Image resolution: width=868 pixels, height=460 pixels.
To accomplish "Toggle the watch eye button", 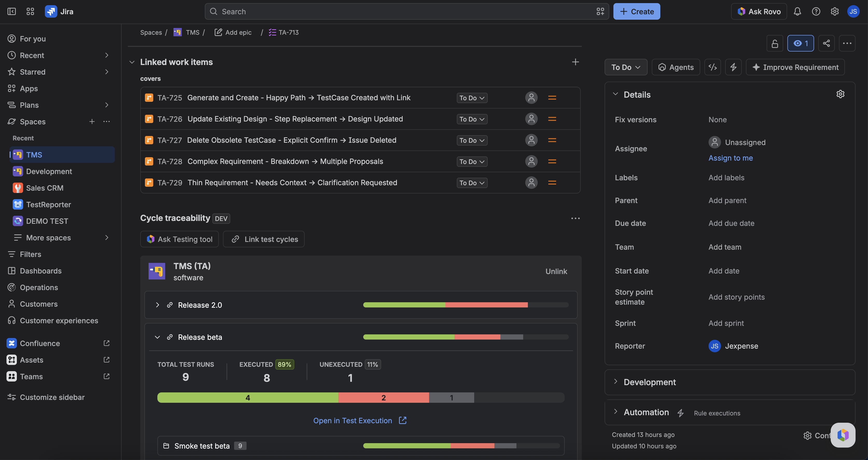I will [x=800, y=44].
